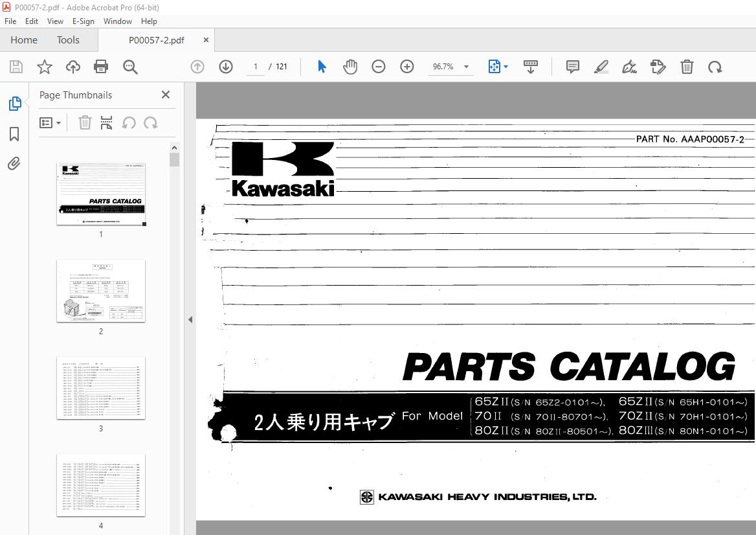Image resolution: width=756 pixels, height=535 pixels.
Task: Open the Find text magnifier tool
Action: tap(130, 67)
